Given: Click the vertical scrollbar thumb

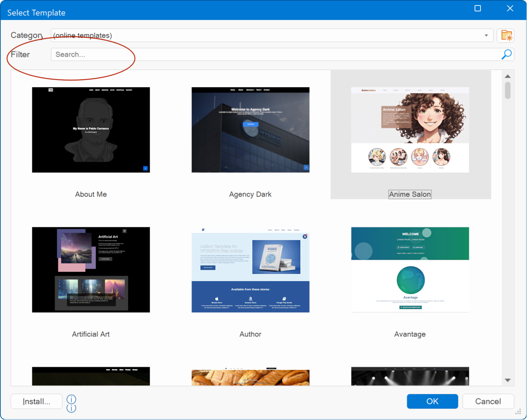Looking at the screenshot, I should (x=508, y=91).
